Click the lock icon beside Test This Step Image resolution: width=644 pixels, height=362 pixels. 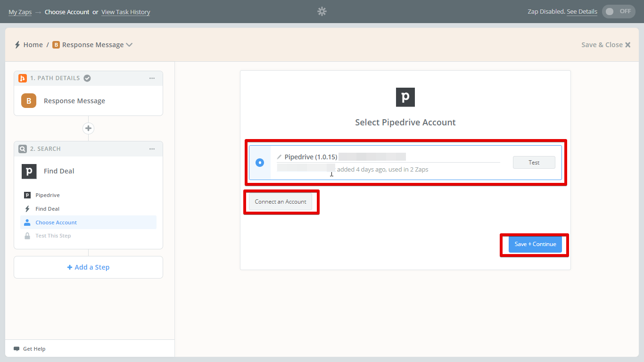coord(27,236)
